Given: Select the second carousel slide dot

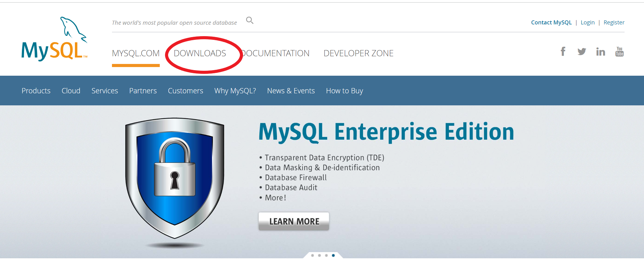Looking at the screenshot, I should point(320,256).
